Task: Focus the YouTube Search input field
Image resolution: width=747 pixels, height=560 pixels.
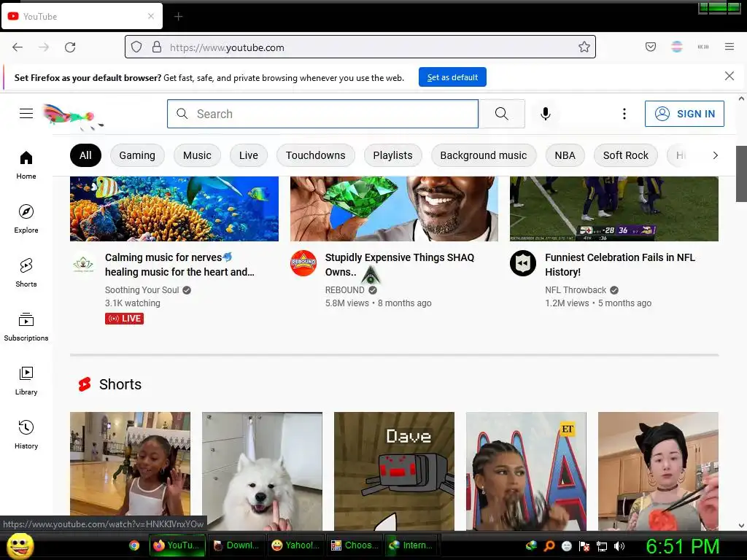Action: pos(322,114)
